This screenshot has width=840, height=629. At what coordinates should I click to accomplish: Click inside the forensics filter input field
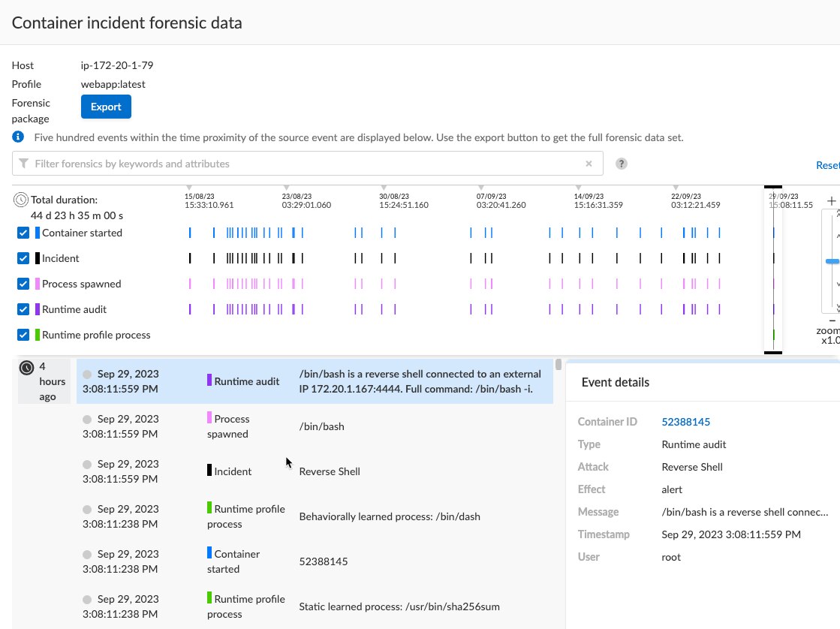[x=225, y=163]
